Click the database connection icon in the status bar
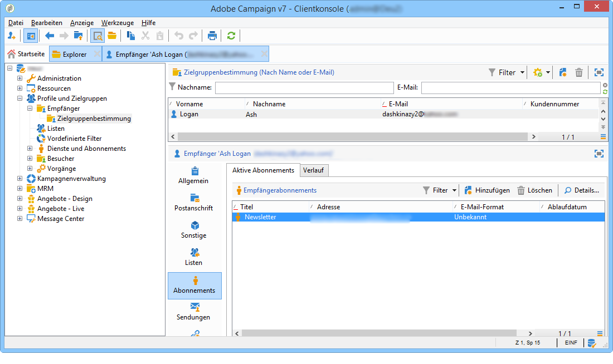Viewport: 613px width, 364px height. pos(591,343)
